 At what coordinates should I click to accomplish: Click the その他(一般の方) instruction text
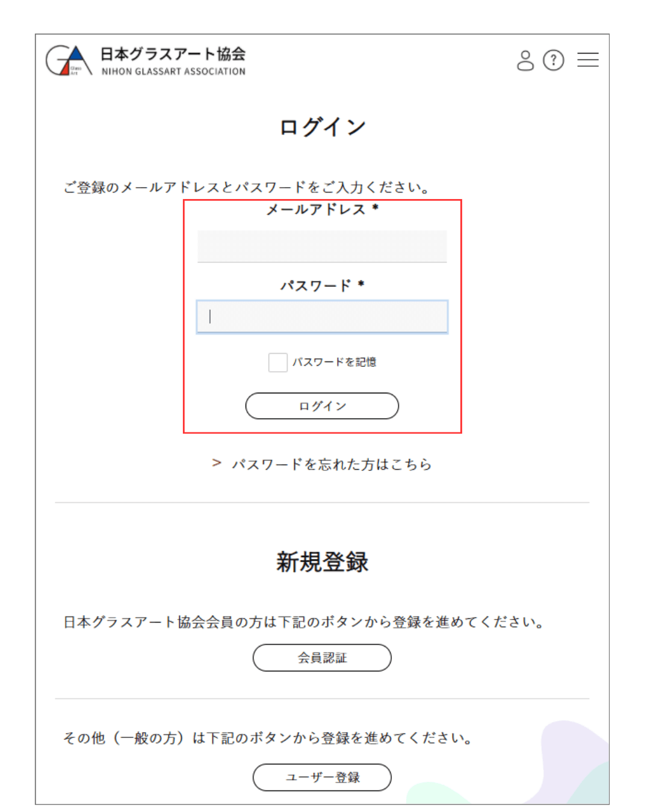(268, 738)
